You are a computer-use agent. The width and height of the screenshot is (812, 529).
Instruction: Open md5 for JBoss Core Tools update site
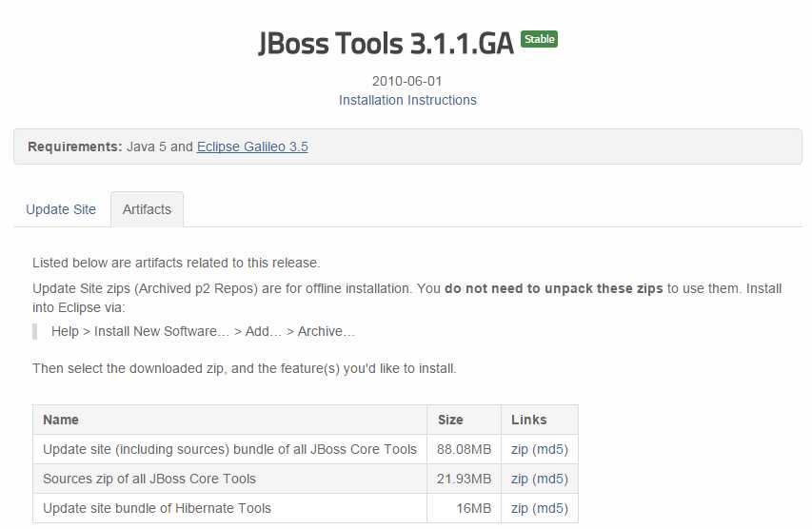550,449
